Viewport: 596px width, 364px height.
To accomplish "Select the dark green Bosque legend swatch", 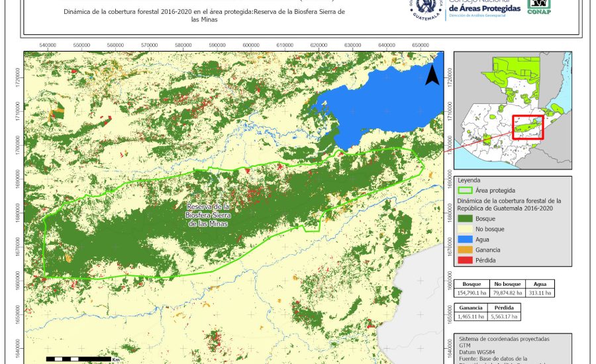I will tap(465, 218).
